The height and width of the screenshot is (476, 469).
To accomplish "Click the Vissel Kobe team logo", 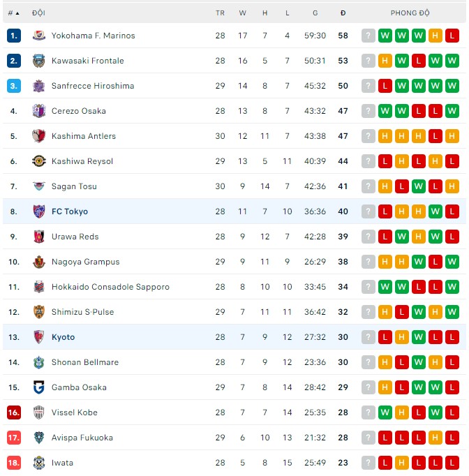I will [39, 412].
